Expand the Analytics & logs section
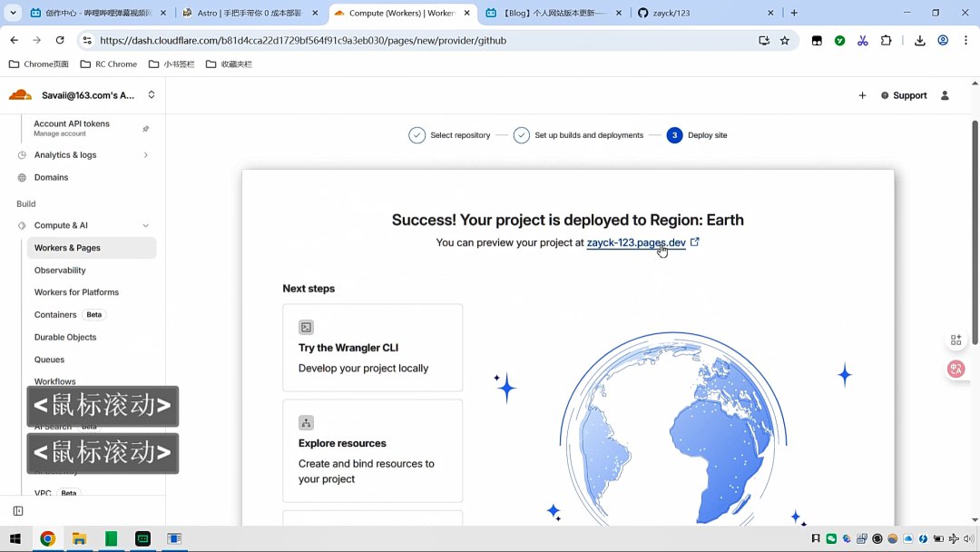The height and width of the screenshot is (552, 980). click(145, 155)
